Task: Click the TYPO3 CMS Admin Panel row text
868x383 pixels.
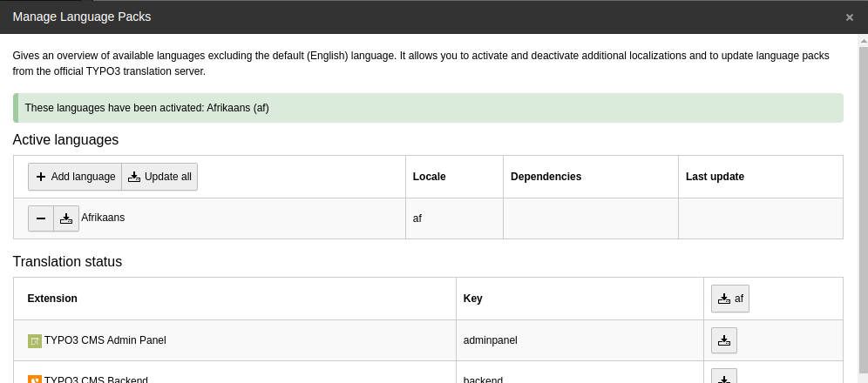Action: click(x=105, y=340)
